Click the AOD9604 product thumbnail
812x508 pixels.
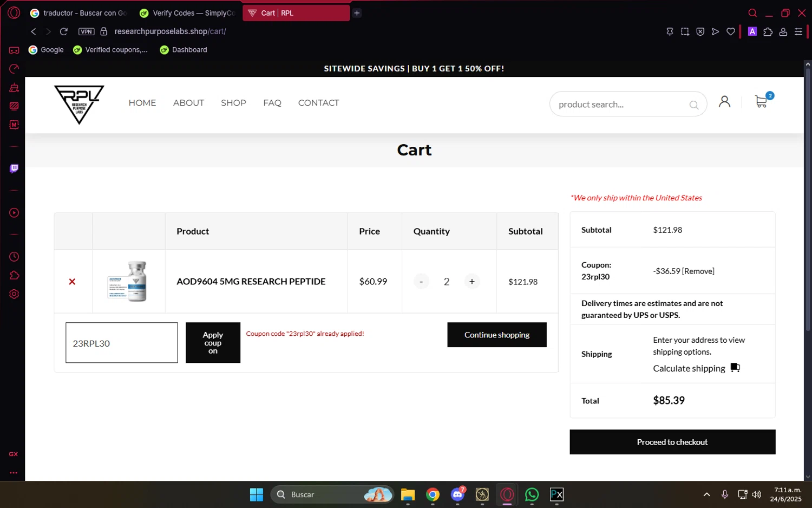[128, 281]
